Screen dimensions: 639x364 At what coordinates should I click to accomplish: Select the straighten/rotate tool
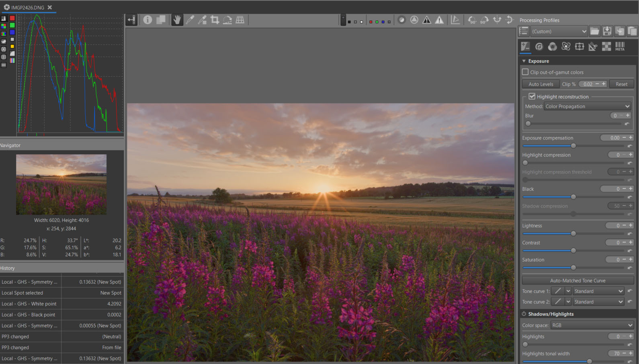point(227,20)
